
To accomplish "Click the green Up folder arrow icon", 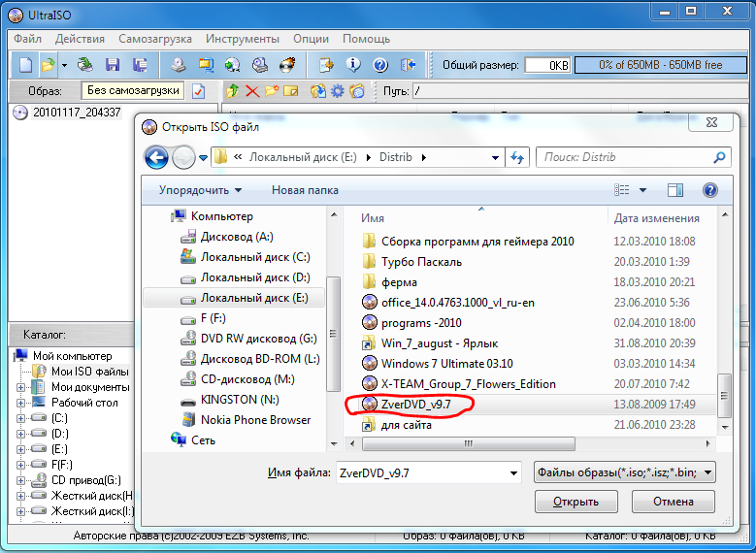I will pos(232,90).
